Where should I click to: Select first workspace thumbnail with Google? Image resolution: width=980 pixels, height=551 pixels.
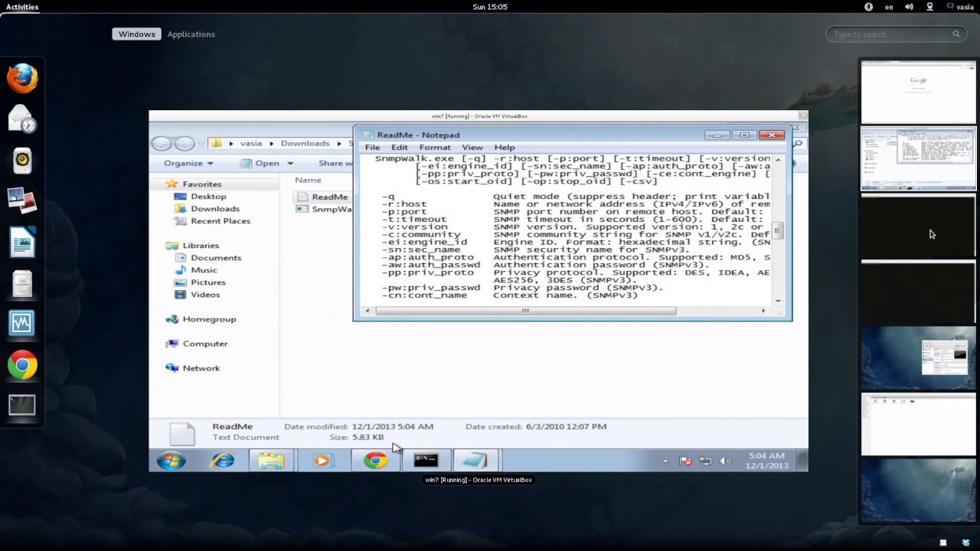click(x=919, y=92)
